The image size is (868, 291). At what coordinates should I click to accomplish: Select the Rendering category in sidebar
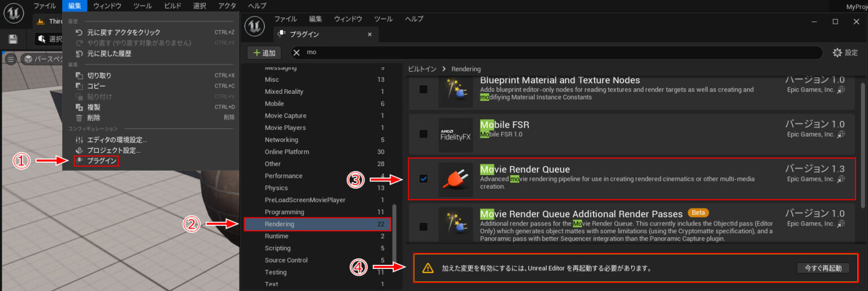(317, 224)
